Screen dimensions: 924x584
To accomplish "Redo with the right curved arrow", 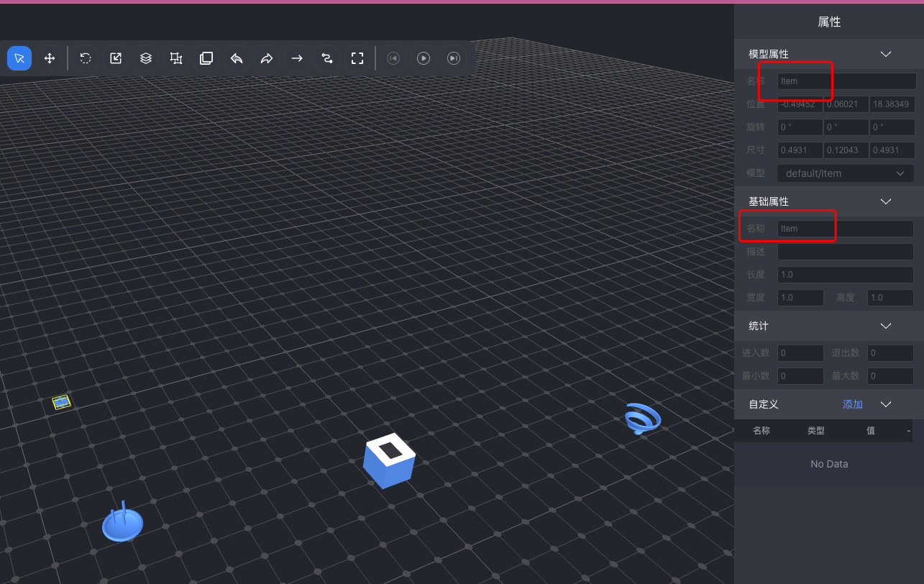I will 267,58.
